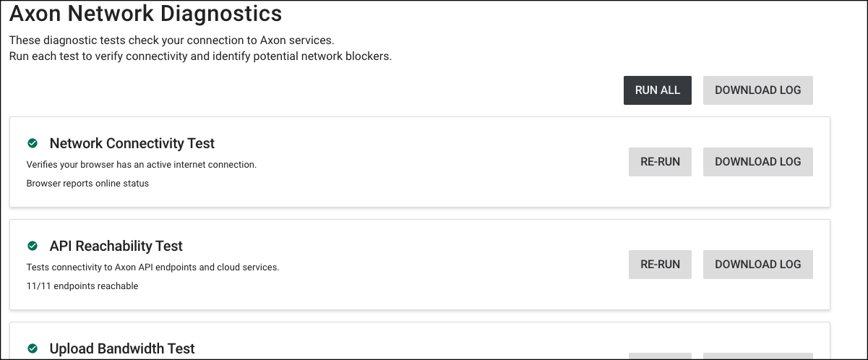868x360 pixels.
Task: Download the API Reachability Test log
Action: pyautogui.click(x=757, y=265)
